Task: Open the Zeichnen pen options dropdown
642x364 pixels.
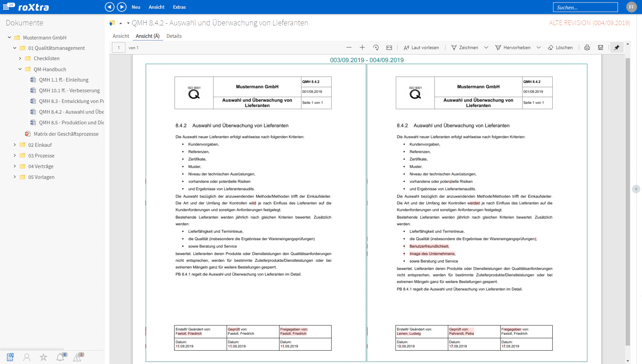Action: click(x=487, y=47)
